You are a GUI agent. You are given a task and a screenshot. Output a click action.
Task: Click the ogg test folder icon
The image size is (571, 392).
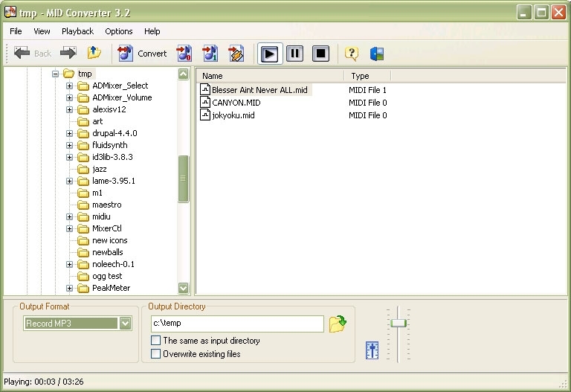coord(83,276)
